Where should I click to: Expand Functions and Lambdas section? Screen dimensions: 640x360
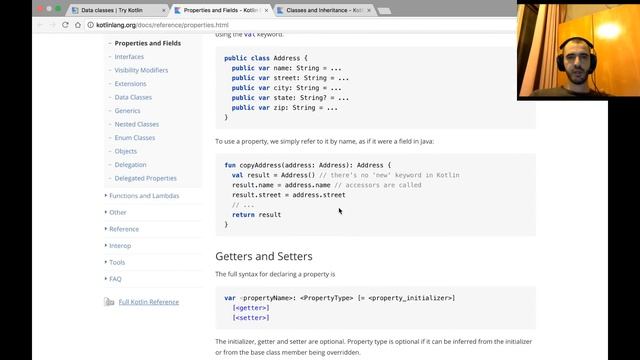coord(144,196)
